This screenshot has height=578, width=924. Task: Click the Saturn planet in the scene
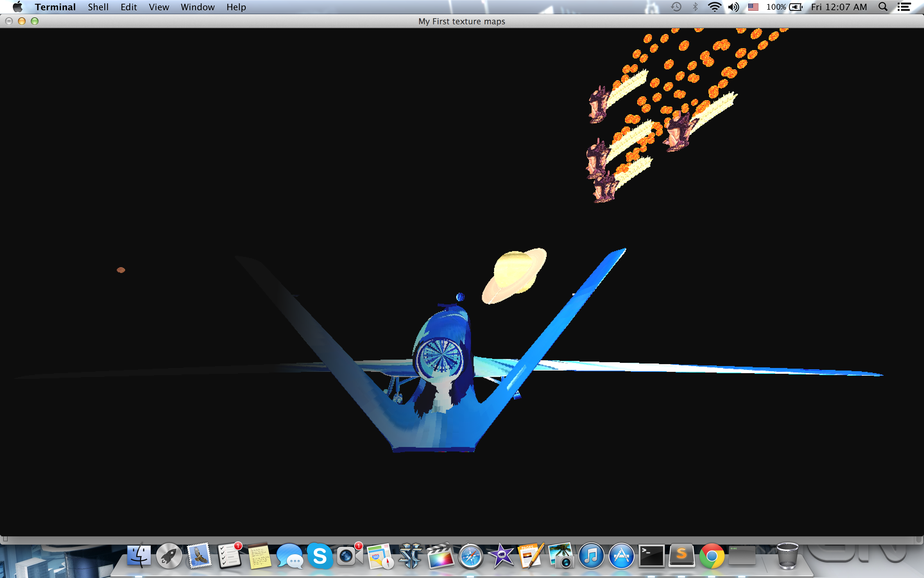tap(514, 276)
